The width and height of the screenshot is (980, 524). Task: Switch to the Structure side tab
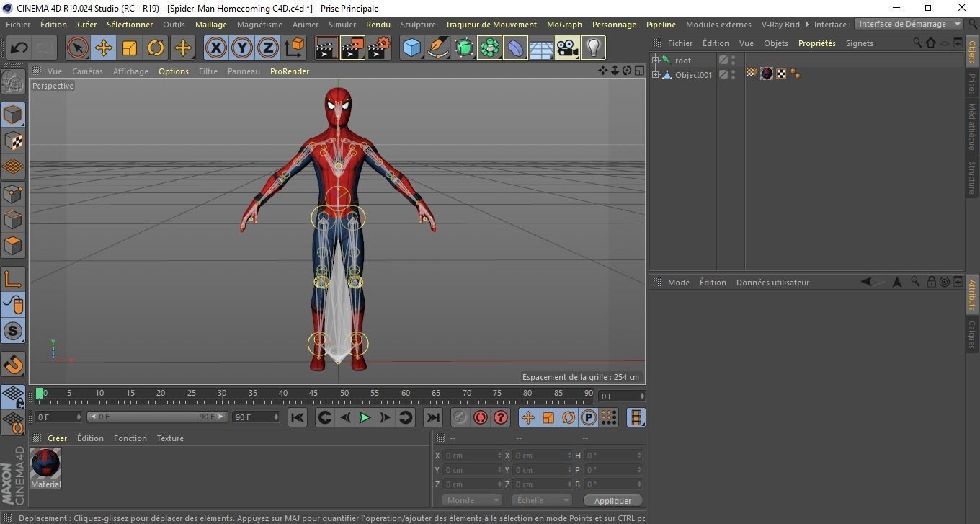(x=971, y=178)
